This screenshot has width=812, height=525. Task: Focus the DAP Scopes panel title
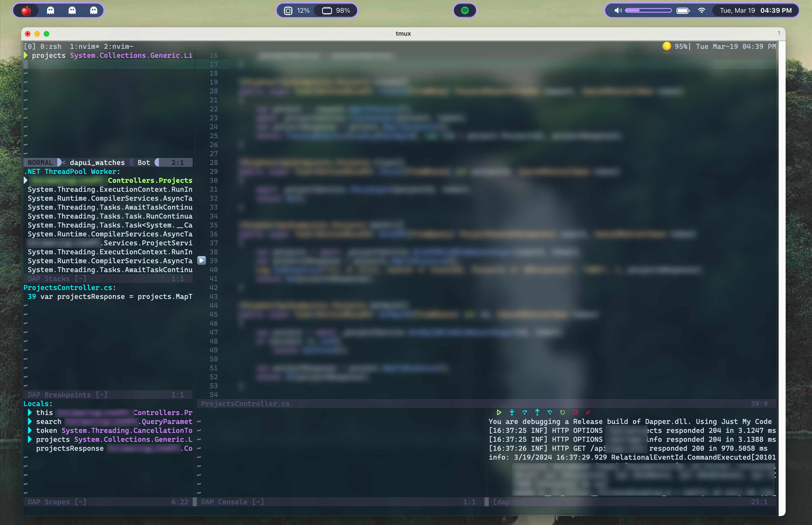pos(57,502)
